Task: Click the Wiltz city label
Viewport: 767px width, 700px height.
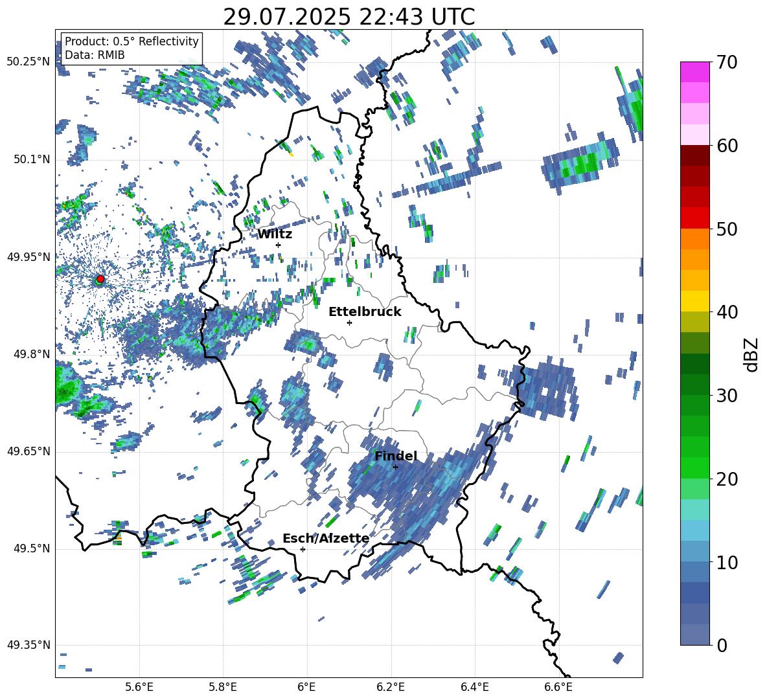Action: point(275,234)
